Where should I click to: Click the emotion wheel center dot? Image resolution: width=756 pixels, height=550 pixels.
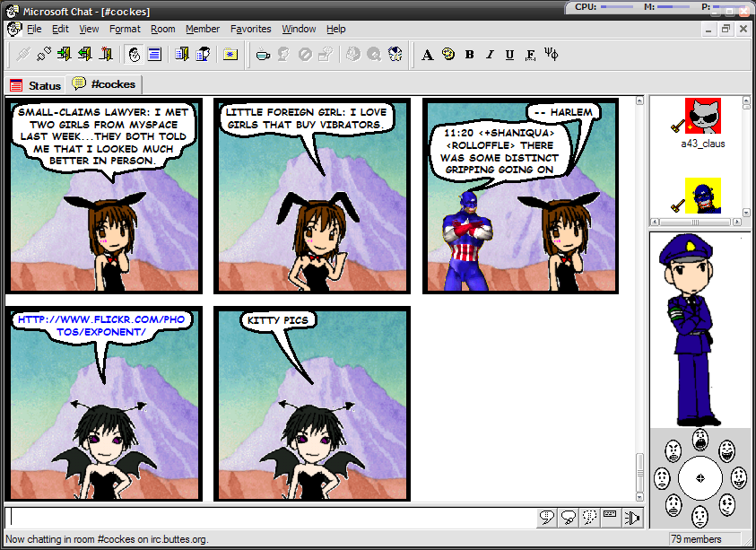click(700, 478)
